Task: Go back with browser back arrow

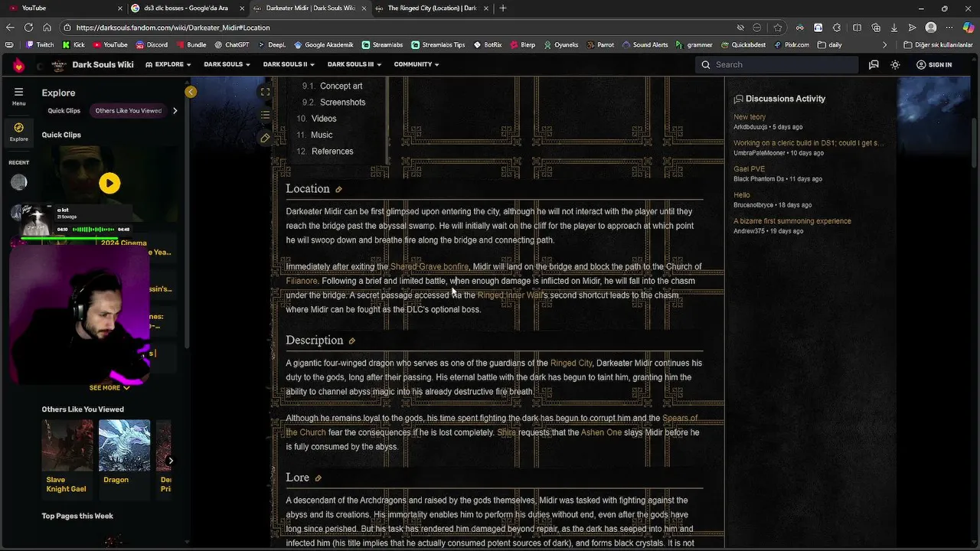Action: [10, 28]
